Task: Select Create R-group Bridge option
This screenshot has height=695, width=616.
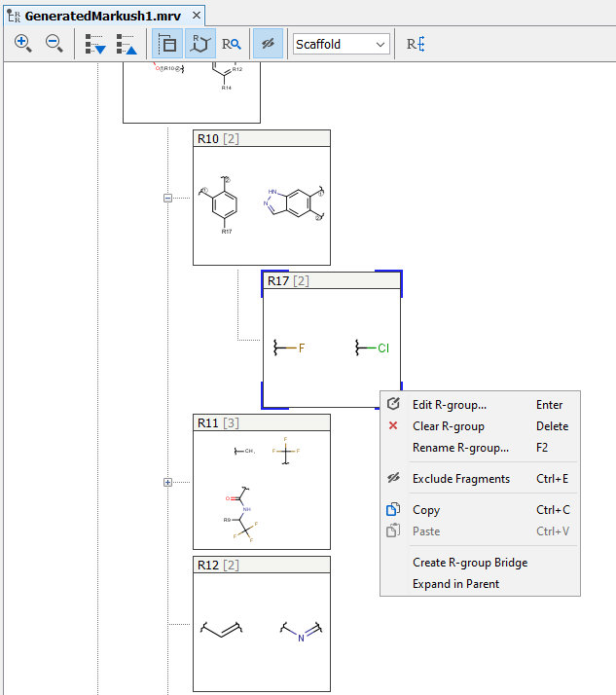Action: (x=470, y=563)
